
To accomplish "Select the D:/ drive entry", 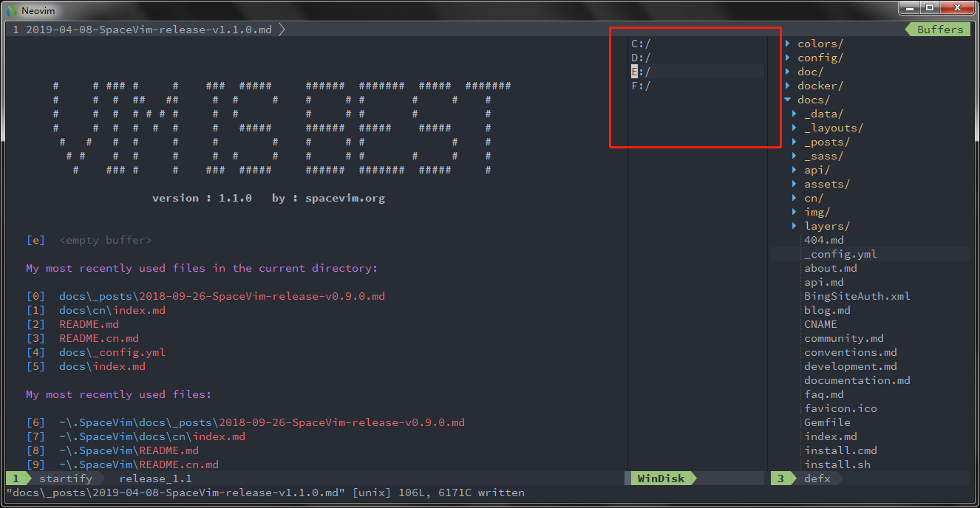I will (x=641, y=58).
